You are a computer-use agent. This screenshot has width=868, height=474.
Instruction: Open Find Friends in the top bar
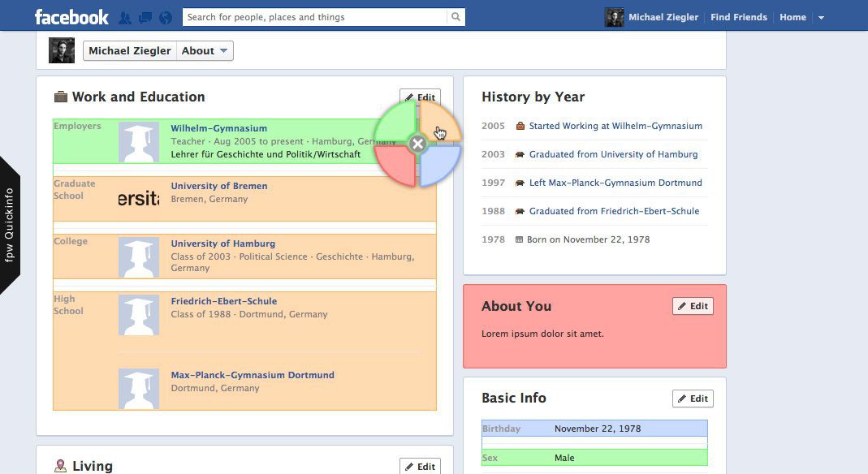click(x=738, y=17)
